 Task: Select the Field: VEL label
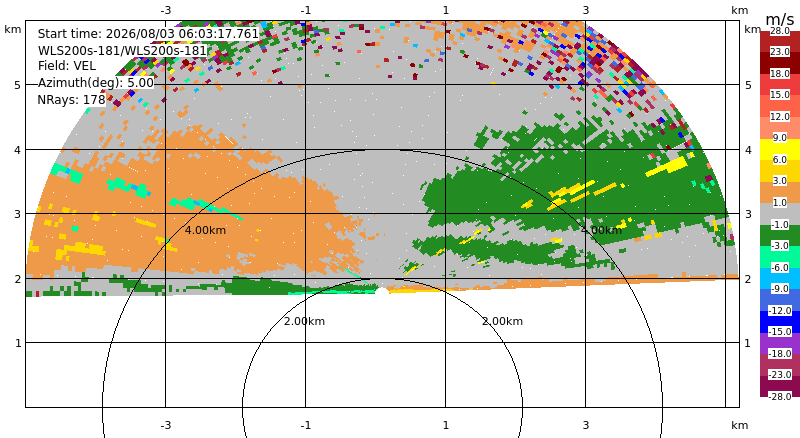coord(67,66)
